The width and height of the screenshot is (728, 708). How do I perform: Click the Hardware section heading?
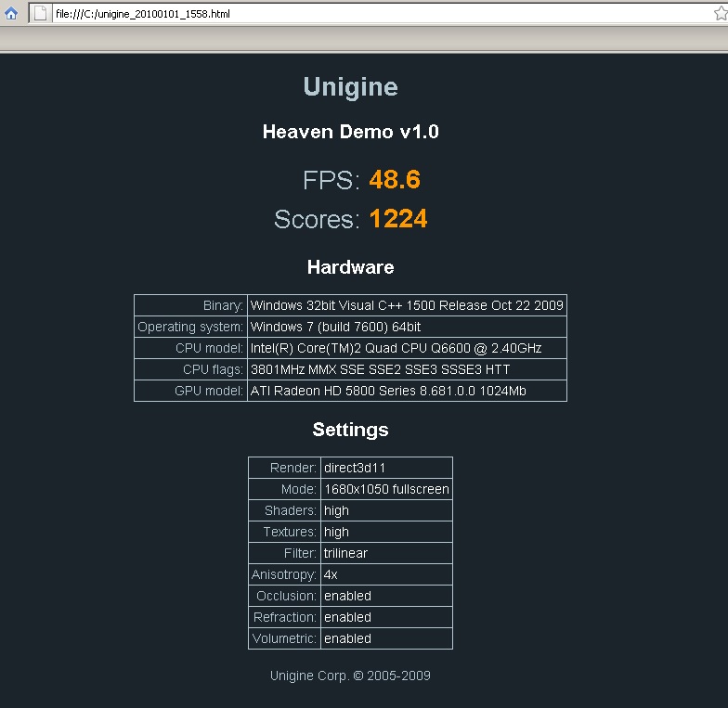(x=351, y=267)
